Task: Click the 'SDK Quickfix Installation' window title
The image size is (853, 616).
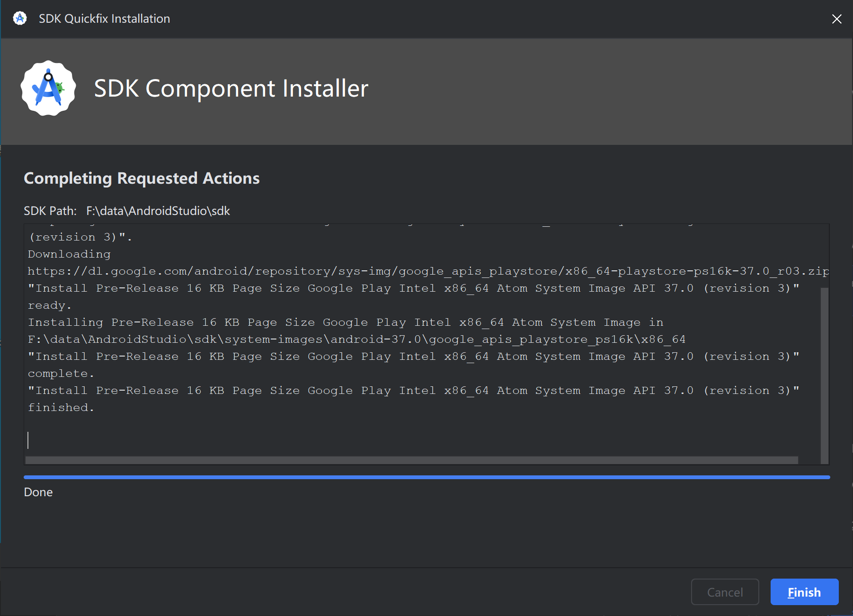Action: (x=104, y=18)
